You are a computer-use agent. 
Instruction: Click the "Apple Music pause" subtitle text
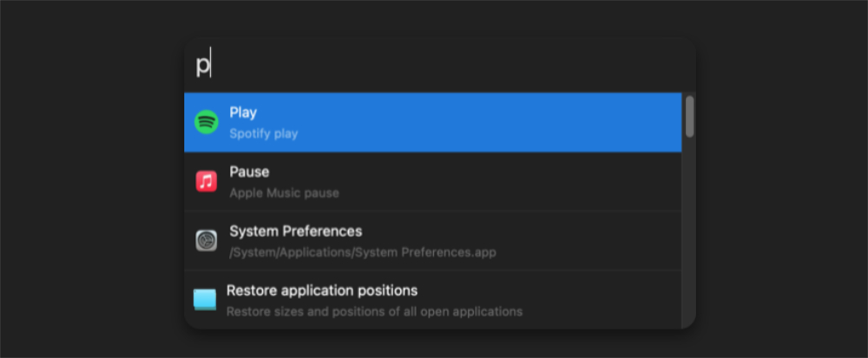coord(284,193)
